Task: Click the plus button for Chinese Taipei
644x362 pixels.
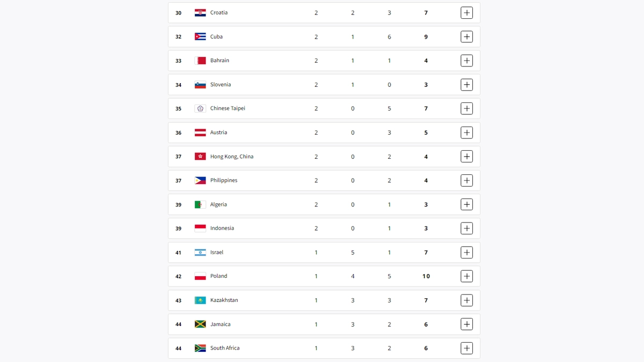Action: (466, 108)
